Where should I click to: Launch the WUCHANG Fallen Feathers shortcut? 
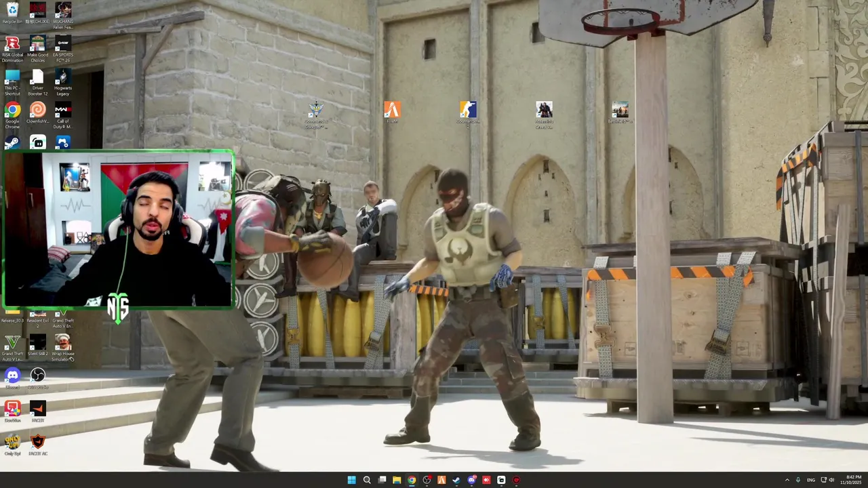pyautogui.click(x=63, y=15)
